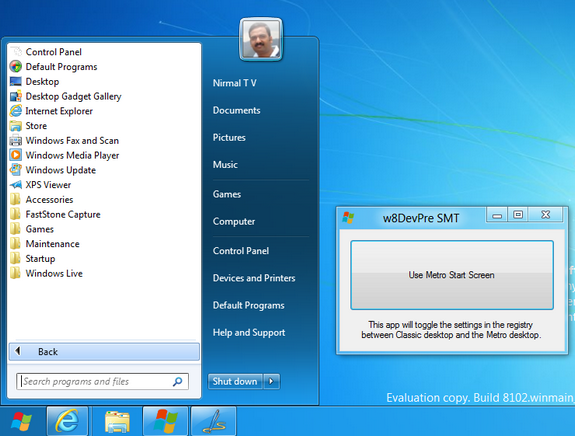The width and height of the screenshot is (575, 436).
Task: Launch Internet Explorer from taskbar
Action: tap(67, 421)
